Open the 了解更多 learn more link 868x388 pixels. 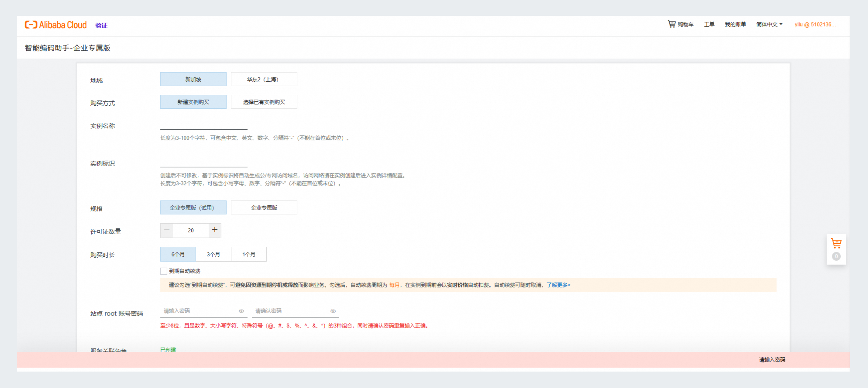(558, 285)
